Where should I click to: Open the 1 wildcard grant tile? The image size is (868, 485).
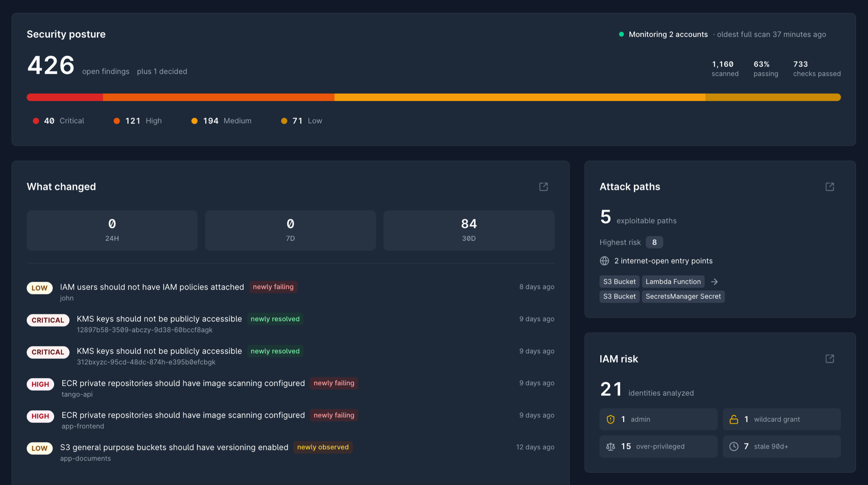click(x=782, y=419)
